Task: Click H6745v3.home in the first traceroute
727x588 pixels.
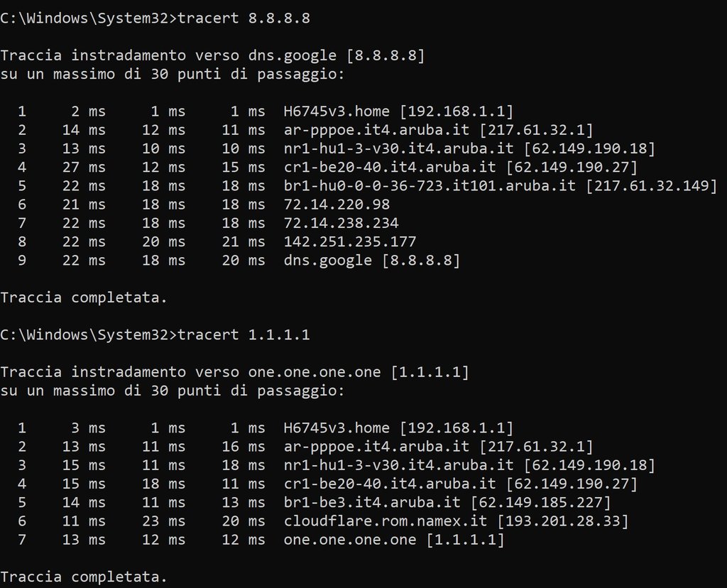Action: tap(336, 111)
